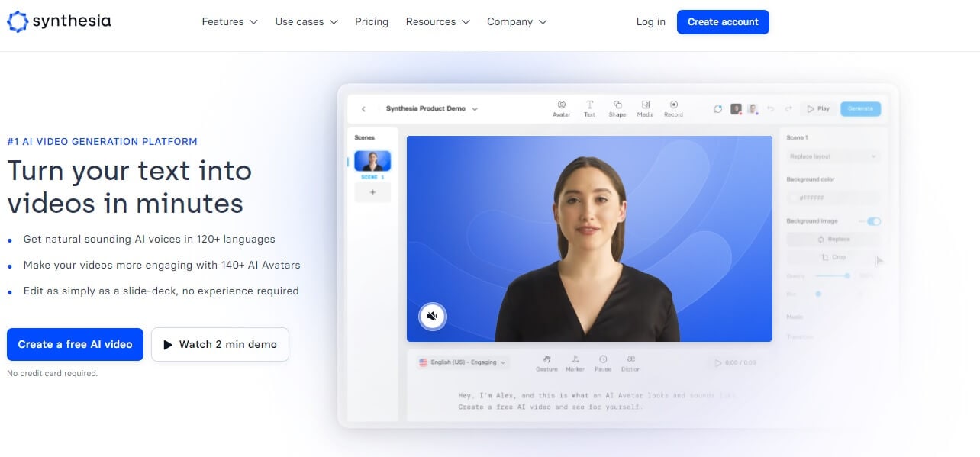This screenshot has height=457, width=980.
Task: Click the Background color #FFFFFF field
Action: 833,198
